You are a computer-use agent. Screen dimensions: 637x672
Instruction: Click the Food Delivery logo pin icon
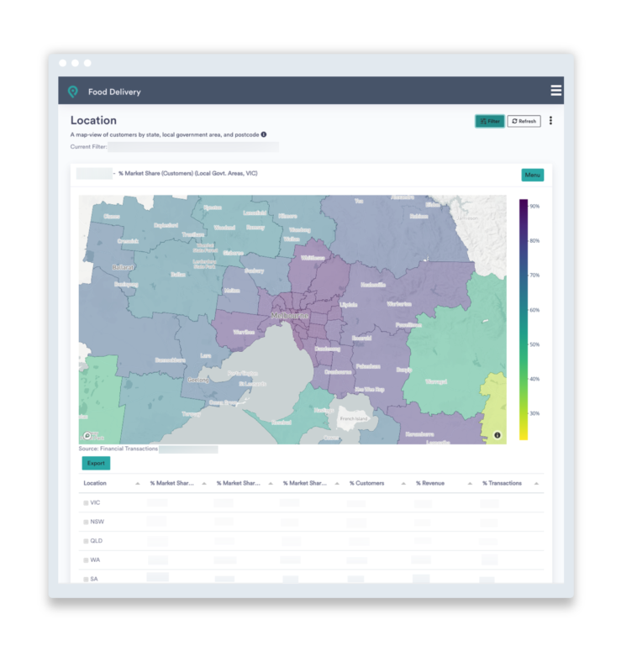click(x=73, y=92)
